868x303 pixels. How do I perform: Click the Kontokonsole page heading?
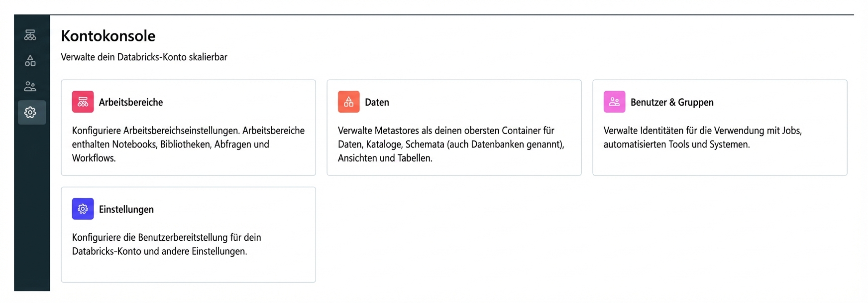click(108, 36)
